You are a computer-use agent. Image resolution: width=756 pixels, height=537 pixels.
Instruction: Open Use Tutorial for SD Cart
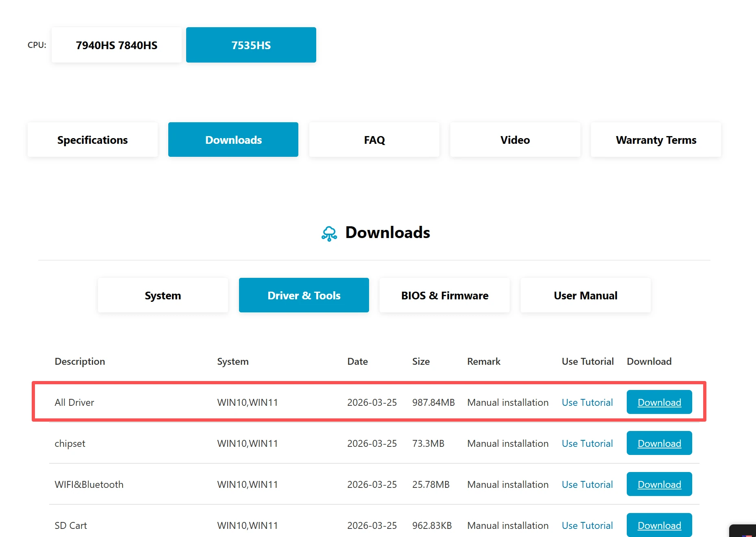pos(587,526)
